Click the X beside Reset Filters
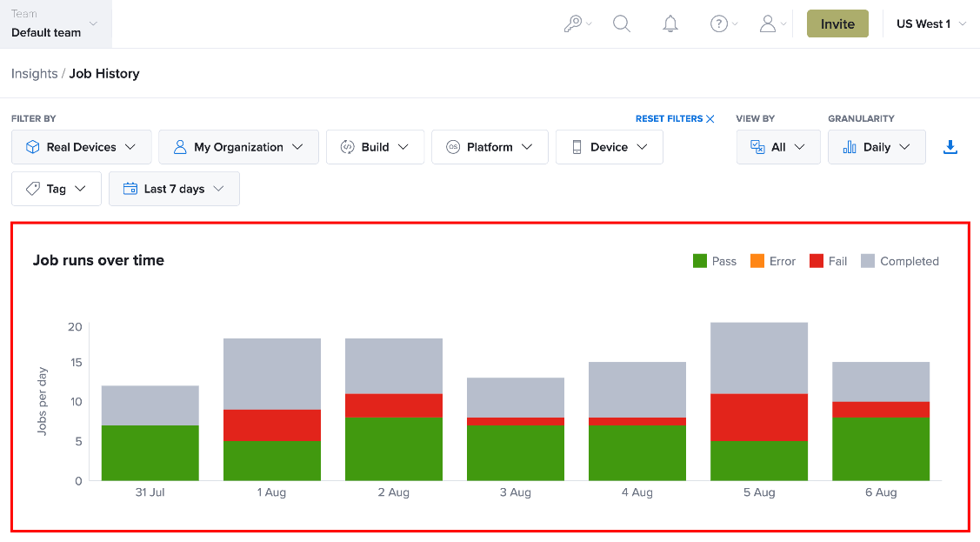This screenshot has height=542, width=980. pyautogui.click(x=710, y=119)
